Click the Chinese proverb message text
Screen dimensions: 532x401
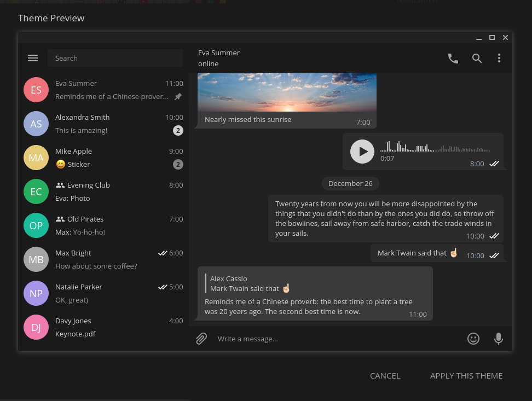tap(308, 307)
